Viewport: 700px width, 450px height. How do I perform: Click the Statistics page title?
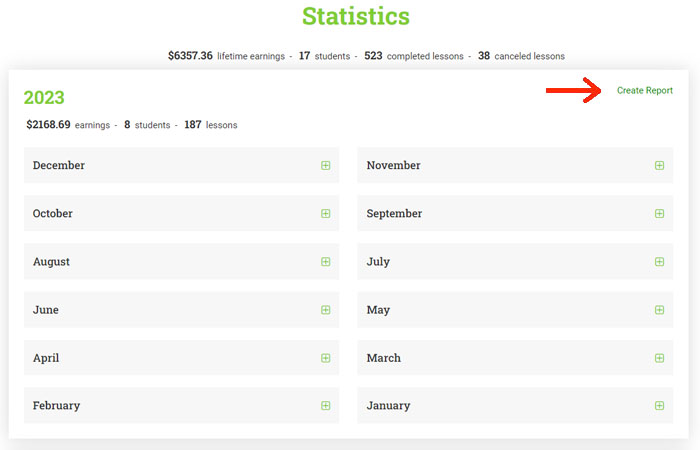tap(355, 17)
